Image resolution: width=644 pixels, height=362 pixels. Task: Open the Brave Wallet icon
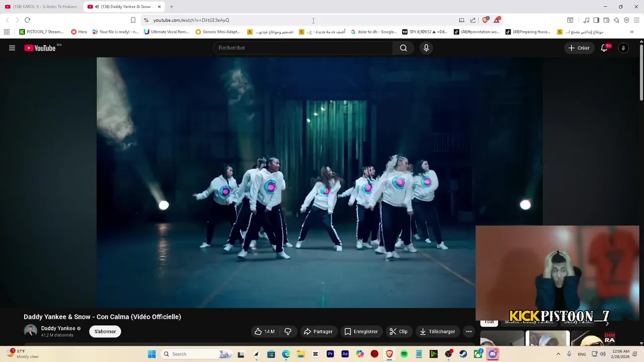[x=606, y=20]
